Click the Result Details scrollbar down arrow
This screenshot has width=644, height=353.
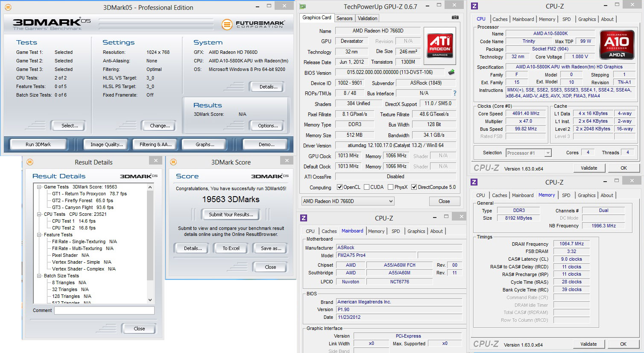pyautogui.click(x=150, y=300)
